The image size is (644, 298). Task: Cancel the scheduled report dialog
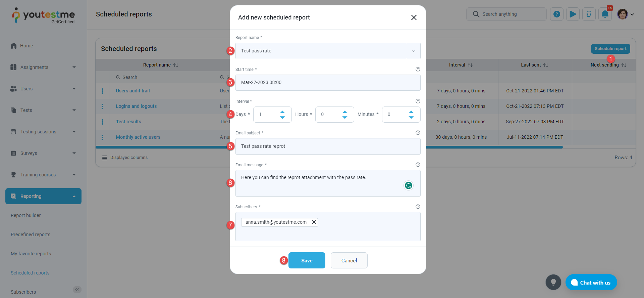(x=349, y=260)
